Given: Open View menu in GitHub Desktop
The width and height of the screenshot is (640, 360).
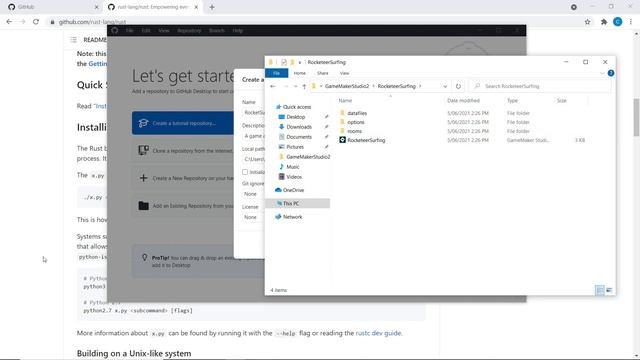Looking at the screenshot, I should point(164,31).
